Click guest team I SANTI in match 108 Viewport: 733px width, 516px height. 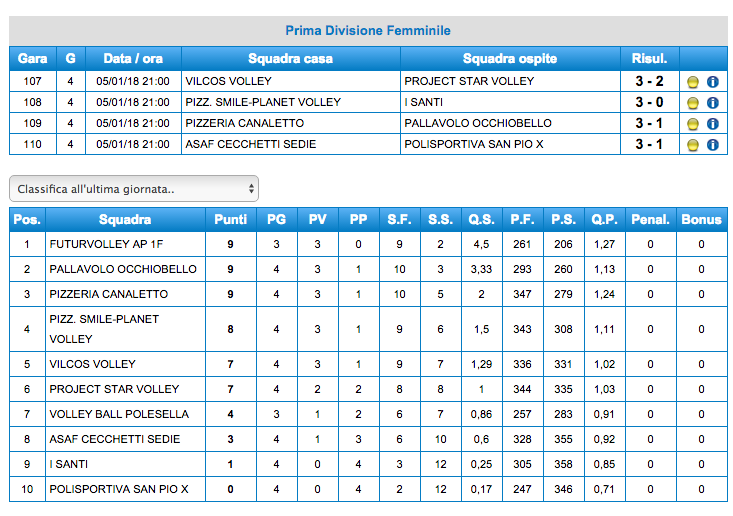(x=424, y=102)
